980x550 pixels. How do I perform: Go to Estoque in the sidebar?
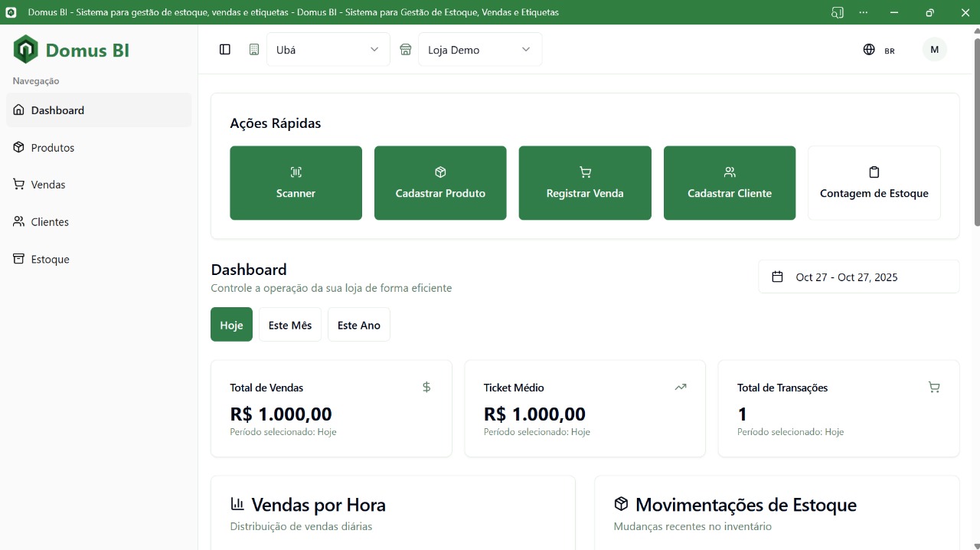pyautogui.click(x=51, y=260)
